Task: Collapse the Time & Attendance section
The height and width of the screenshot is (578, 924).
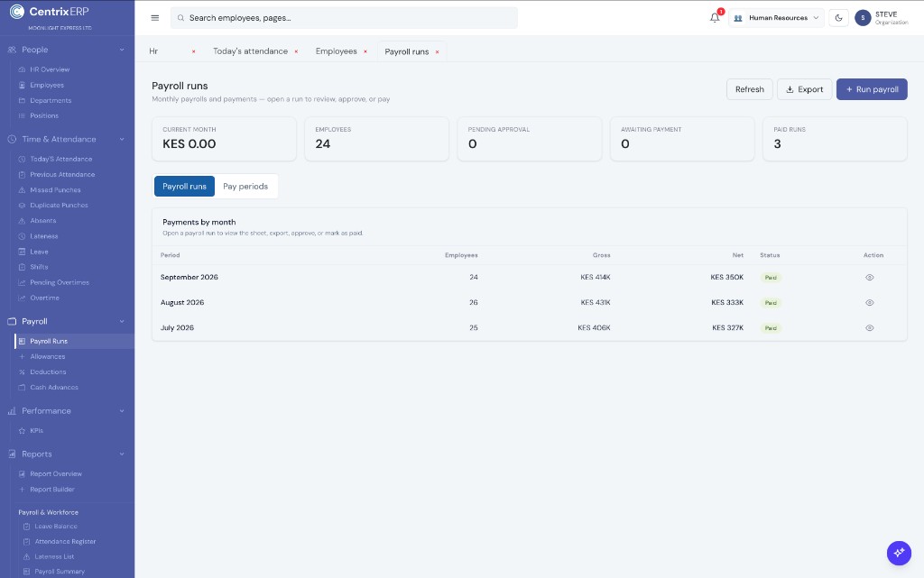Action: (122, 140)
